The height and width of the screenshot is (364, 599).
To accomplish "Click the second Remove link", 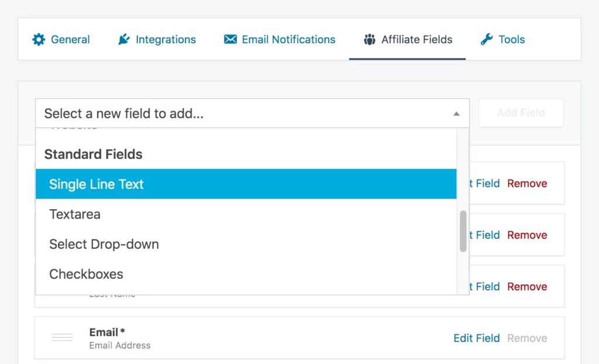I will click(x=527, y=235).
